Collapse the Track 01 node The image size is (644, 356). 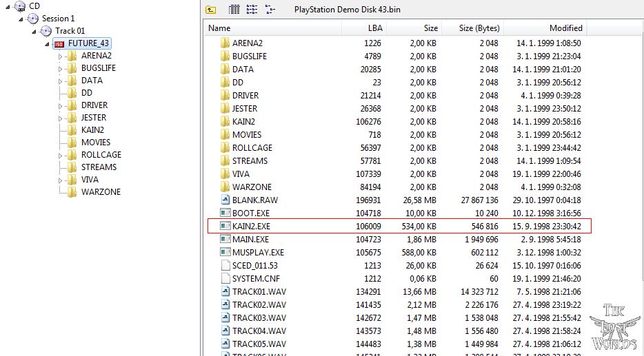(34, 32)
